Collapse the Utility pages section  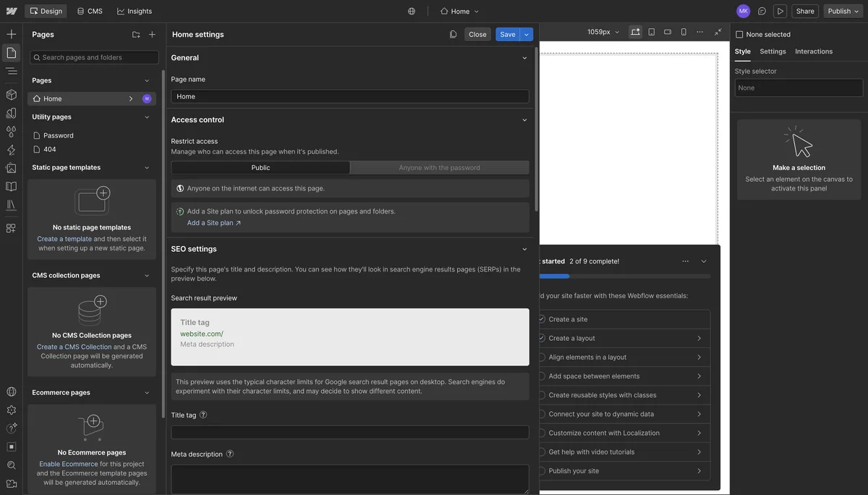tap(147, 117)
